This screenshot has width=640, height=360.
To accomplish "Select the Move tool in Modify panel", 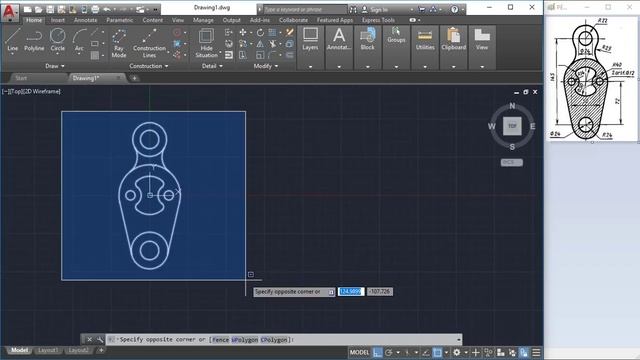I will click(243, 33).
